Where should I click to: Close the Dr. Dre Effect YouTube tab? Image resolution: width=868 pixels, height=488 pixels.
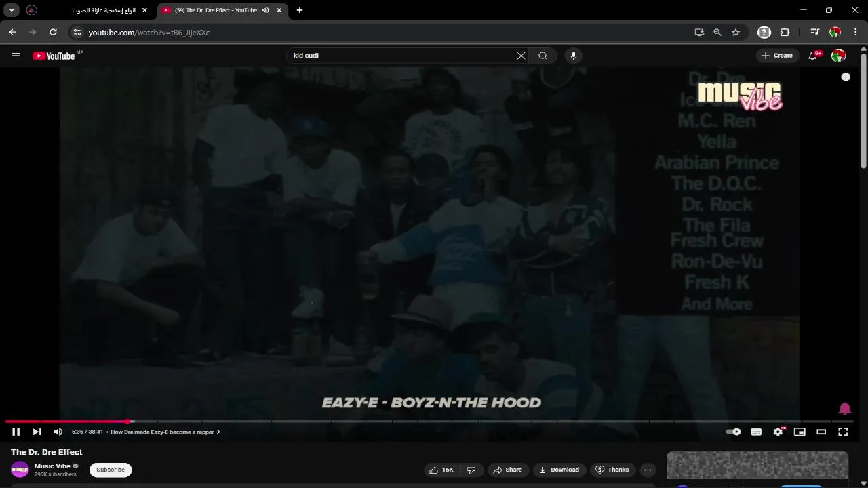click(x=279, y=10)
